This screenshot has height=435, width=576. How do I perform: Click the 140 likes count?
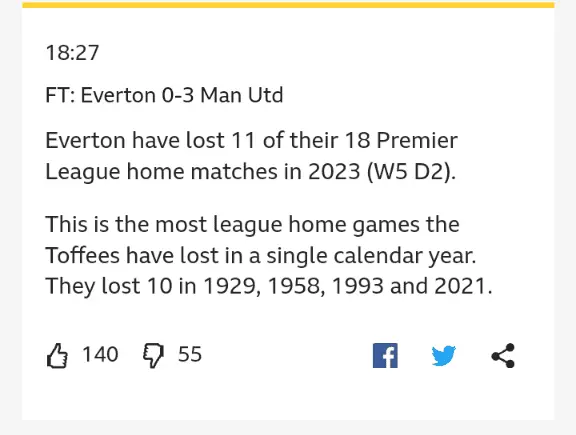click(100, 354)
